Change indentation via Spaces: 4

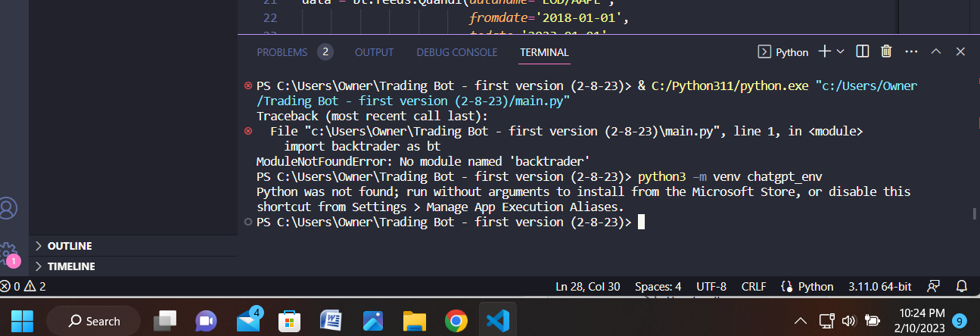[658, 287]
